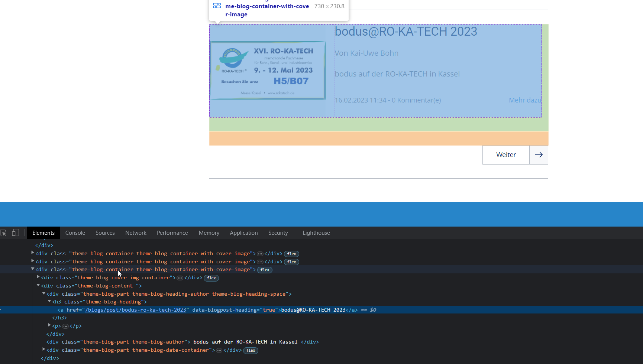
Task: Click ellipsis inside the p element
Action: (x=65, y=326)
